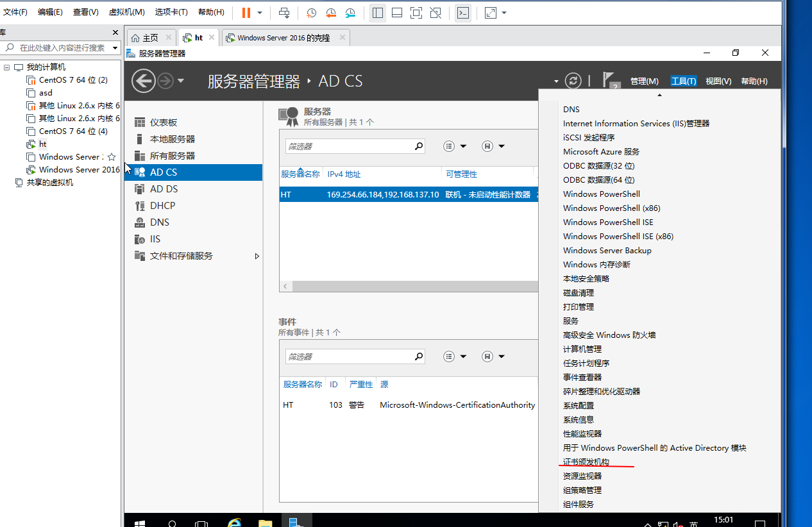Viewport: 812px width, 527px height.
Task: Open the library search dropdown arrow
Action: [115, 47]
